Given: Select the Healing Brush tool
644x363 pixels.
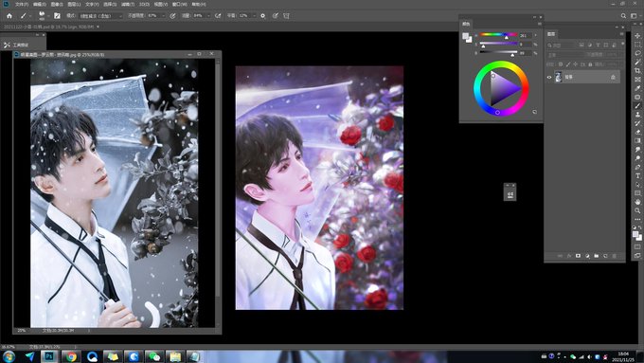Looking at the screenshot, I should click(x=637, y=97).
